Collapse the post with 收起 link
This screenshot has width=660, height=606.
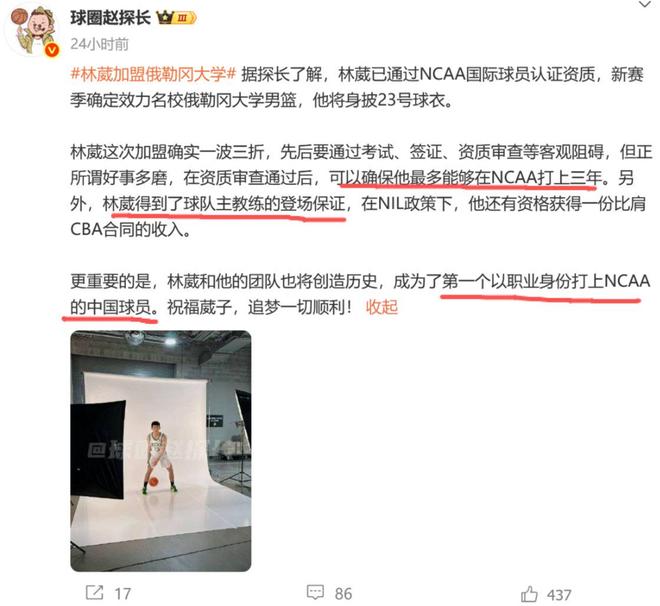382,307
